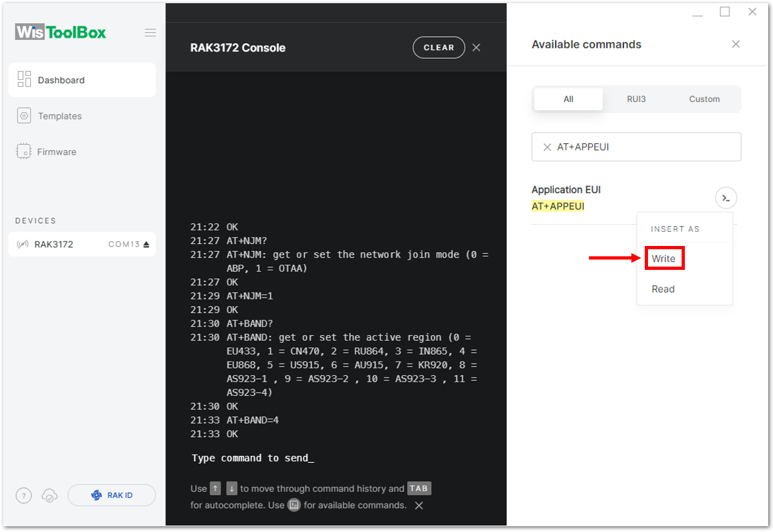Close the Available commands panel
The image size is (774, 532).
[735, 45]
